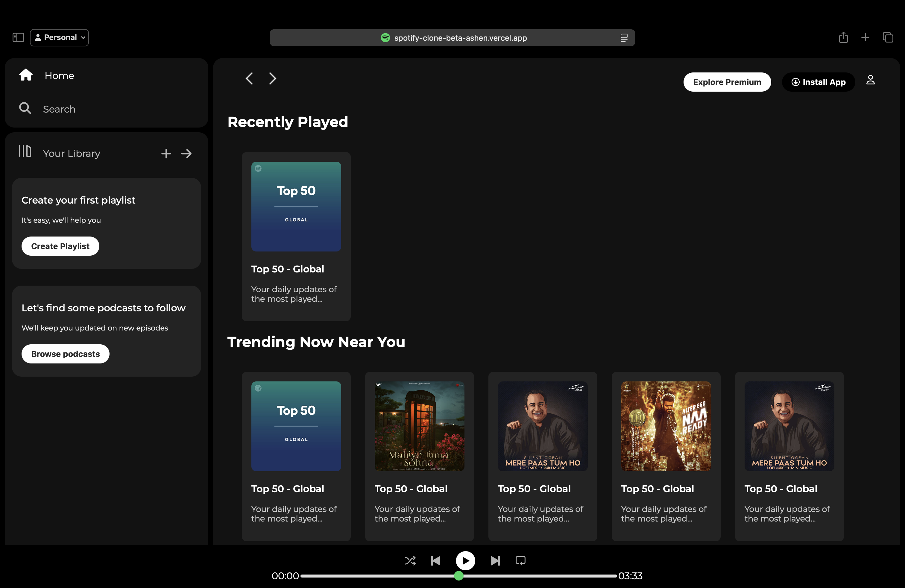
Task: Open the browser reader view menu
Action: [x=624, y=38]
